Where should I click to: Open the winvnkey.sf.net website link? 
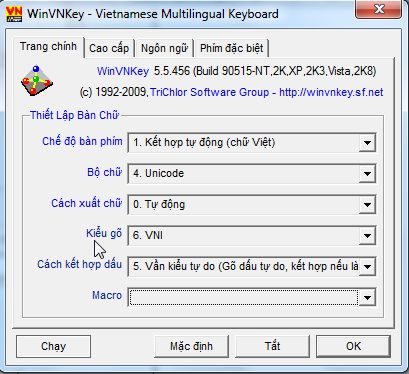tap(331, 92)
